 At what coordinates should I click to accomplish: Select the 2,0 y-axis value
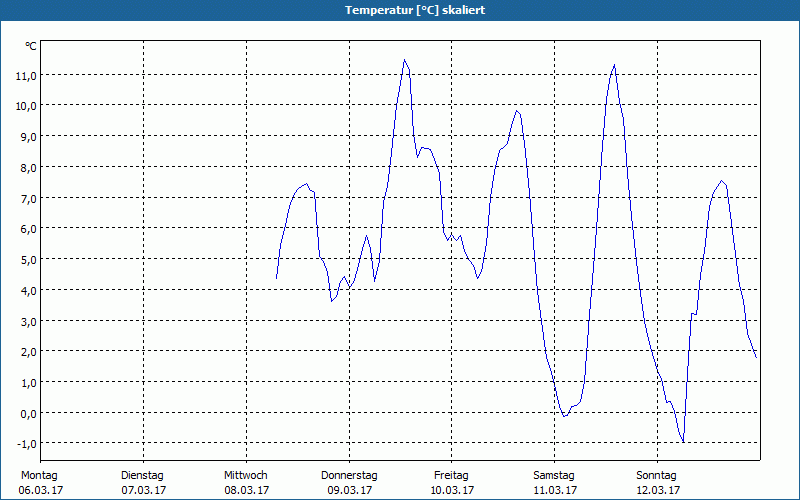click(28, 352)
